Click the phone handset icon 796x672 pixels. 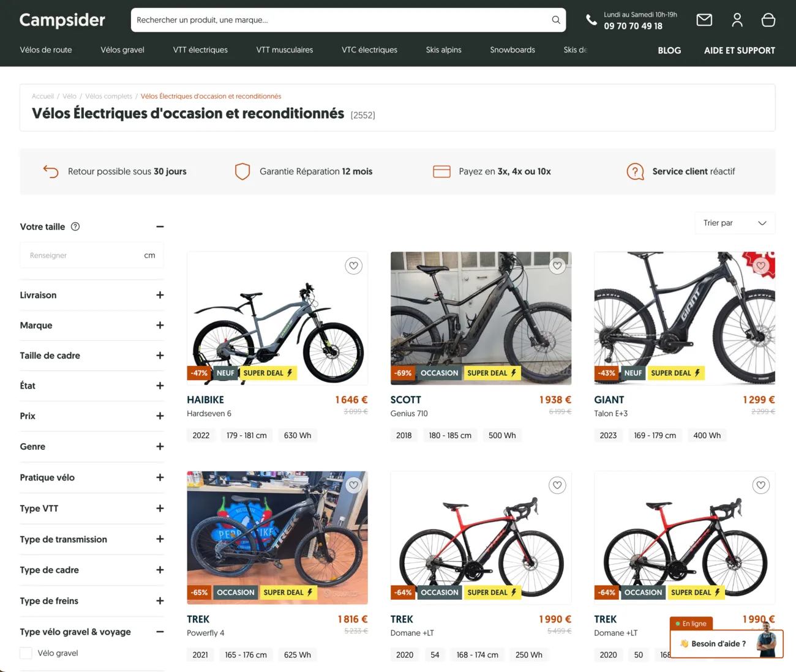tap(591, 20)
